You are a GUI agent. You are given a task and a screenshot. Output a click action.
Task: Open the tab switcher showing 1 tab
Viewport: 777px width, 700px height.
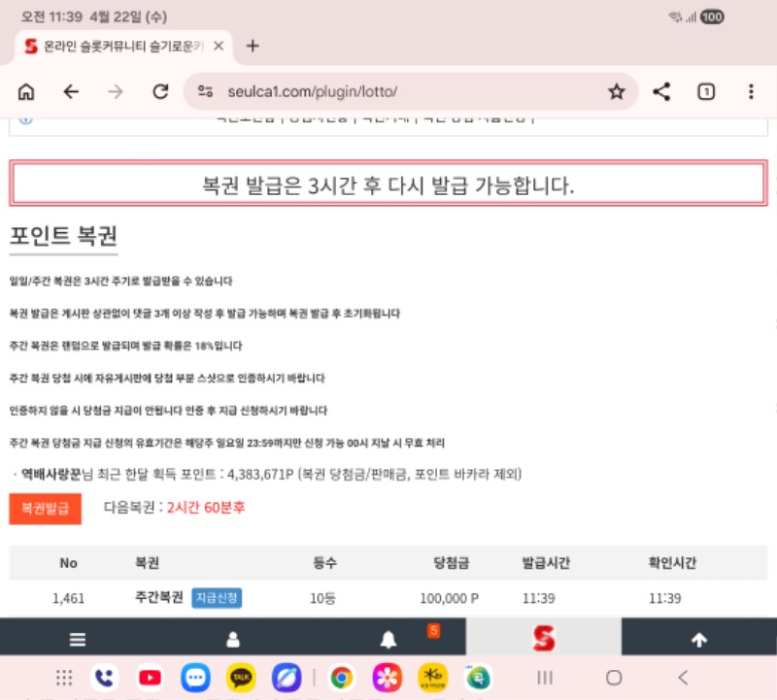pyautogui.click(x=706, y=91)
